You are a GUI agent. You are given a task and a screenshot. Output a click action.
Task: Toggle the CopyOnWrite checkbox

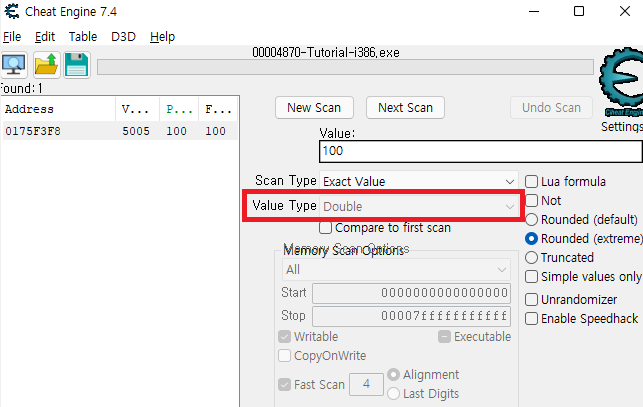(285, 356)
